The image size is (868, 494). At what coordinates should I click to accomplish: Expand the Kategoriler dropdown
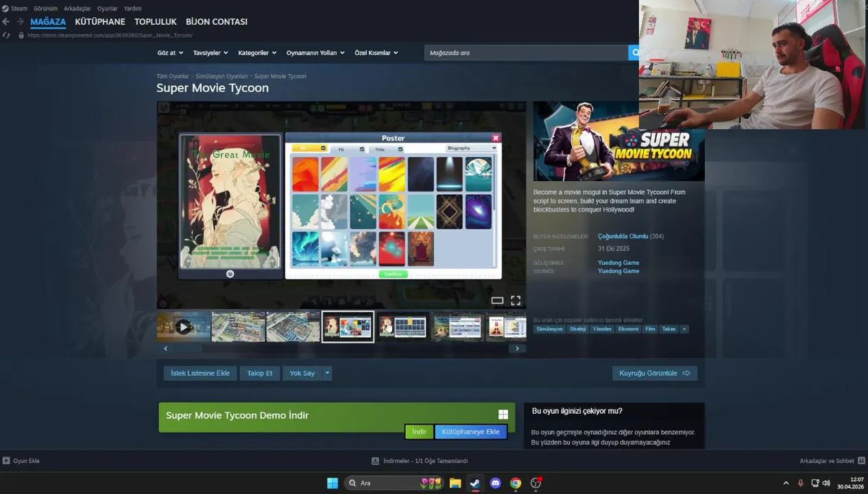[x=257, y=53]
